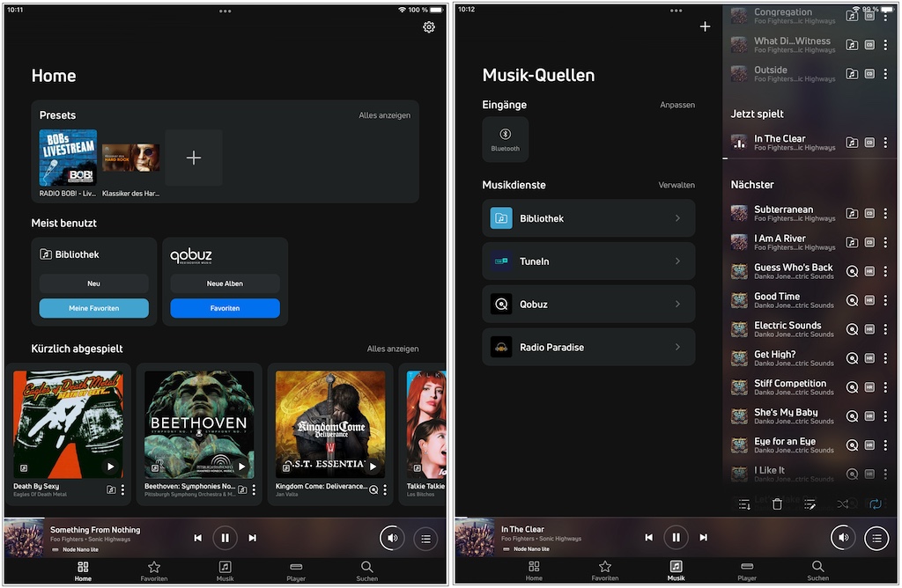The width and height of the screenshot is (902, 588).
Task: Expand Bibliothek music service chevron
Action: tap(677, 218)
